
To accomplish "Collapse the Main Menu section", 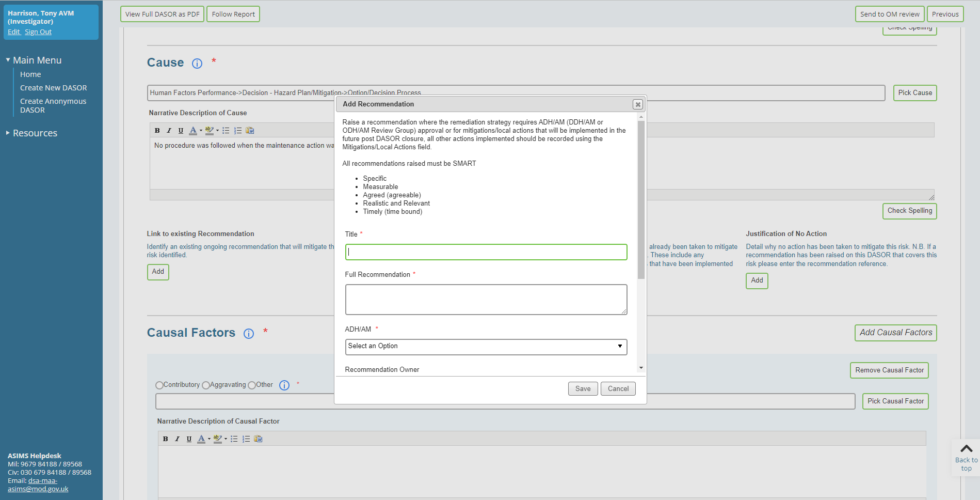I will (x=8, y=60).
